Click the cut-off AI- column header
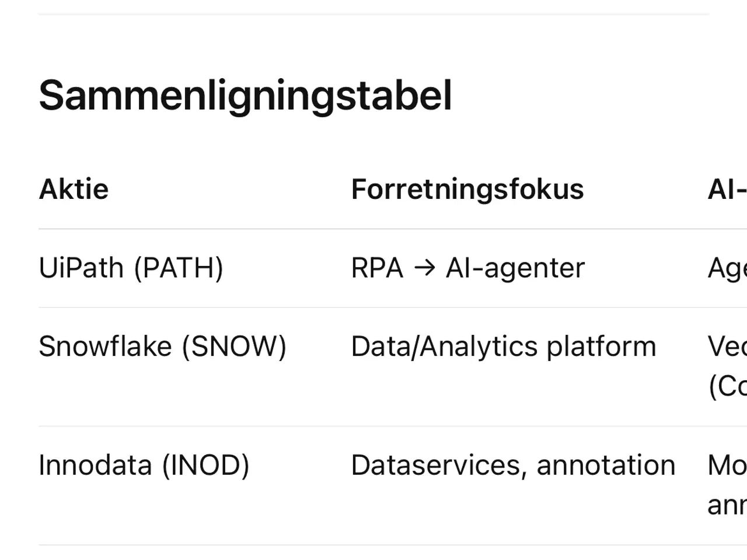Screen dimensions: 747x560 click(x=727, y=190)
